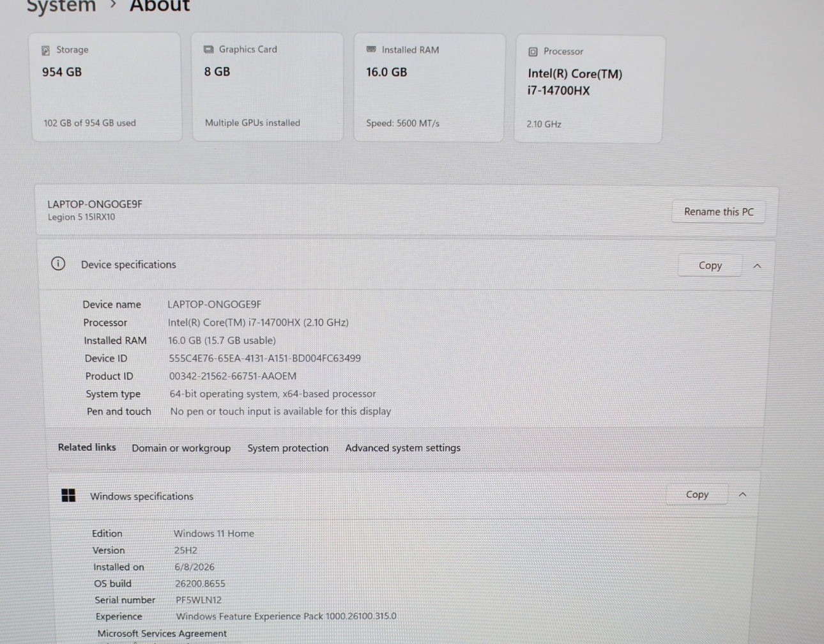Image resolution: width=824 pixels, height=644 pixels.
Task: Select the Windows Feature Experience Pack text
Action: coord(286,617)
